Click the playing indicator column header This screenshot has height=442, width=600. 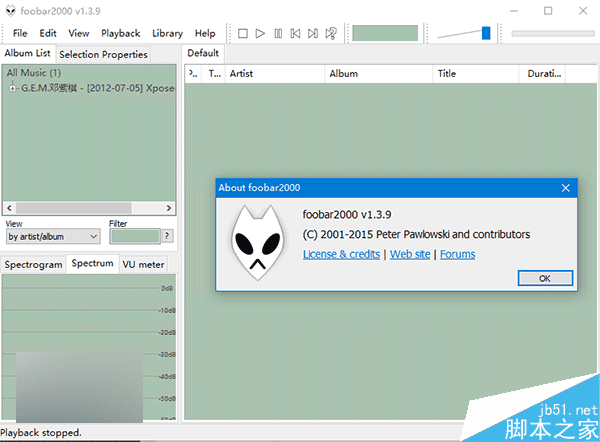click(x=194, y=74)
